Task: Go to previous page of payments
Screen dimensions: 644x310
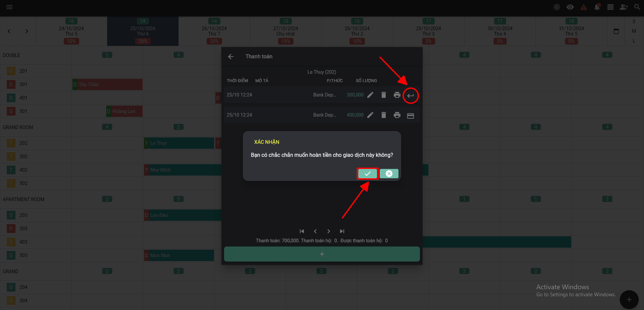Action: pos(315,231)
